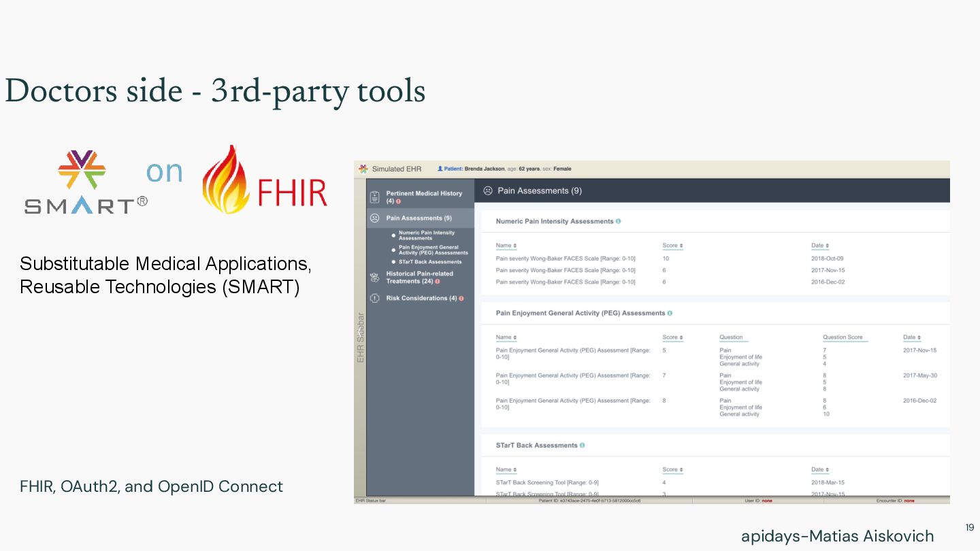
Task: Click red alert badge on Risk Considerations
Action: coord(461,298)
